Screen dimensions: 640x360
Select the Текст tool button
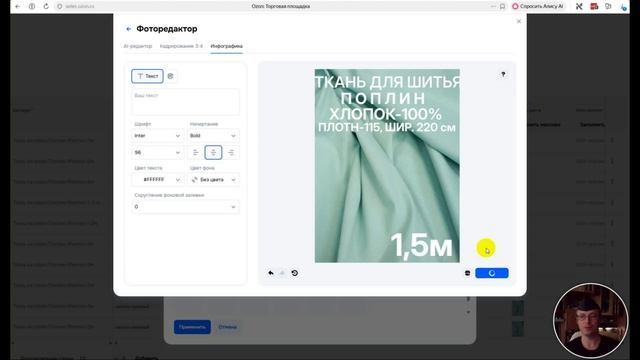click(x=147, y=76)
